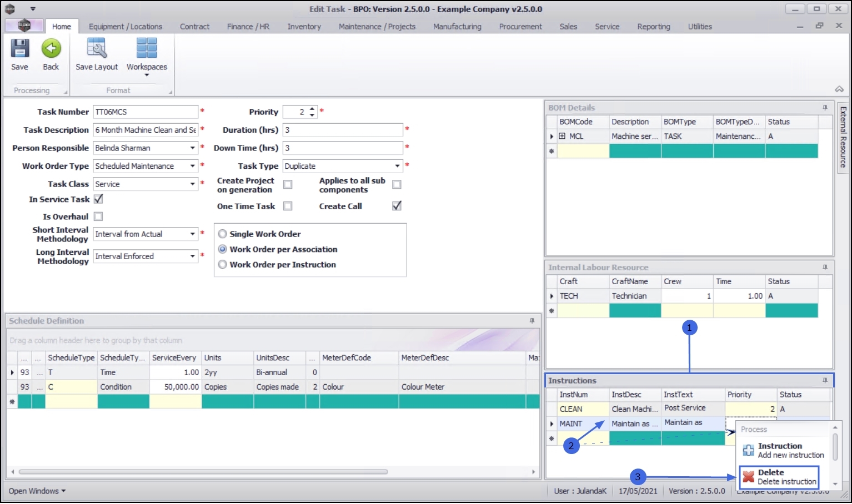Open the Contract ribbon tab
852x504 pixels.
point(194,27)
